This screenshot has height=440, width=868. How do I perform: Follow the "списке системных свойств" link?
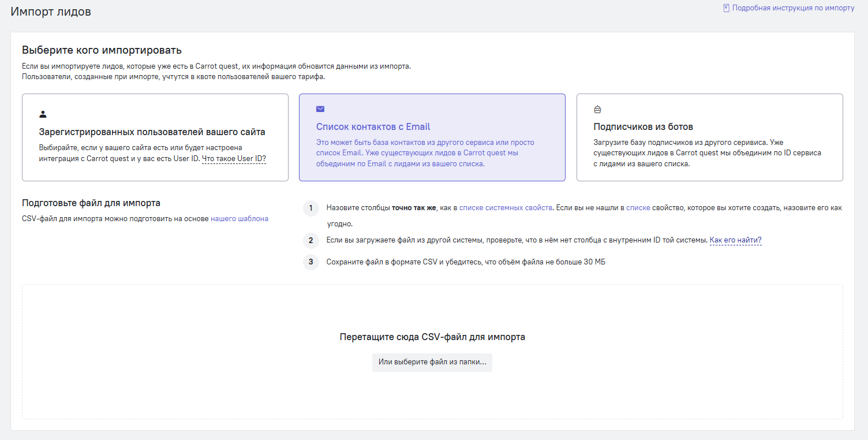(x=506, y=207)
